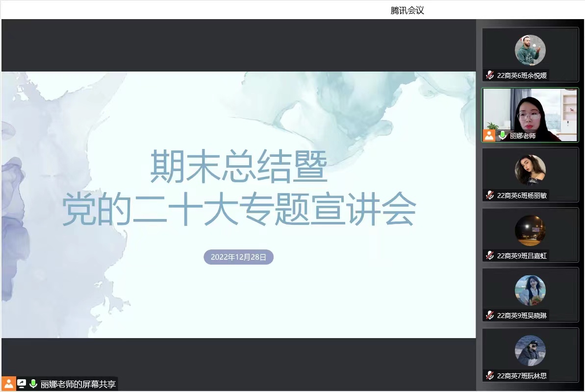
Task: Click muted mic icon beside 22商英6班杨丽敏
Action: point(490,195)
